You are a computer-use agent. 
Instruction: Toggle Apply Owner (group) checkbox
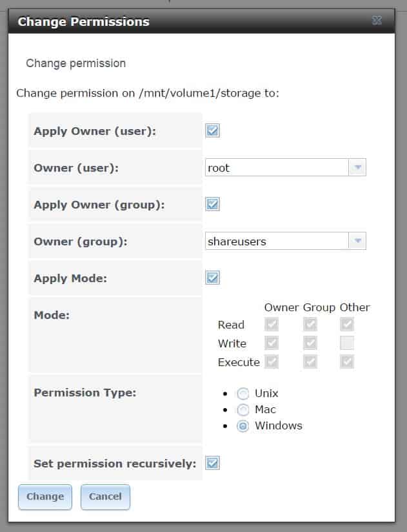[212, 205]
